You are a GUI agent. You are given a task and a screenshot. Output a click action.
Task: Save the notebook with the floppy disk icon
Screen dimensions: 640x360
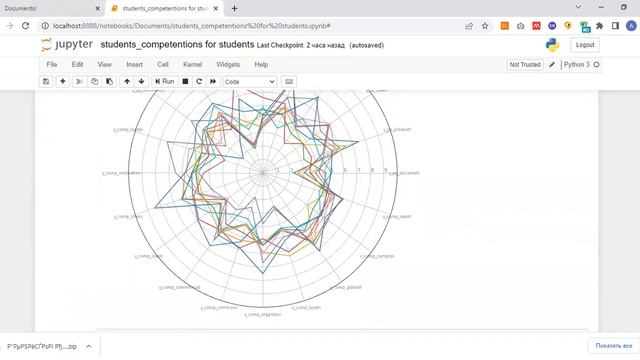tap(46, 82)
